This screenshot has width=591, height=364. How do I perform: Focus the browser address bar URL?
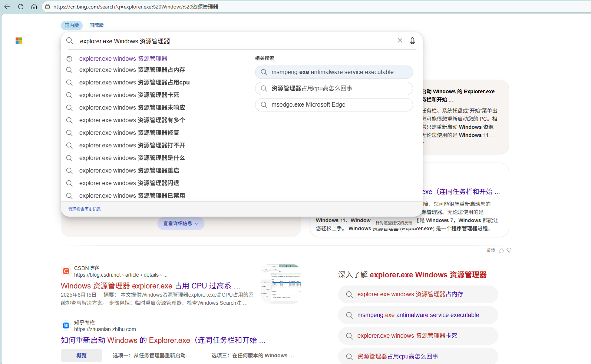click(x=136, y=7)
